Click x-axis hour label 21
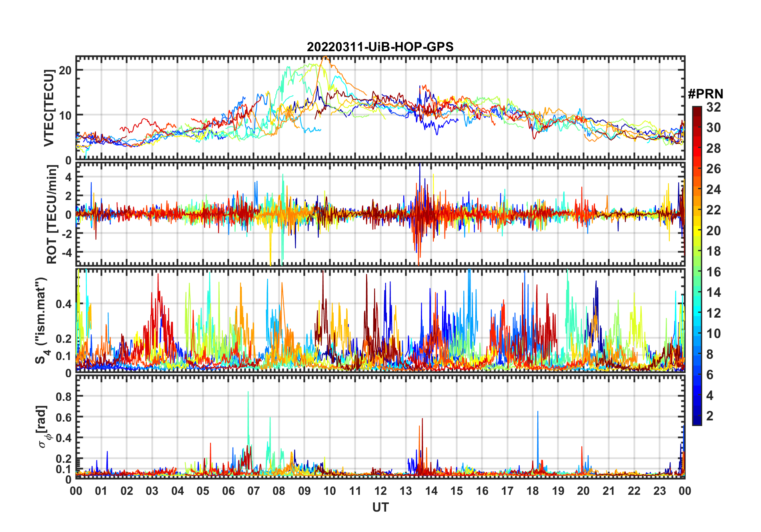Viewport: 761px width, 532px height. (609, 491)
